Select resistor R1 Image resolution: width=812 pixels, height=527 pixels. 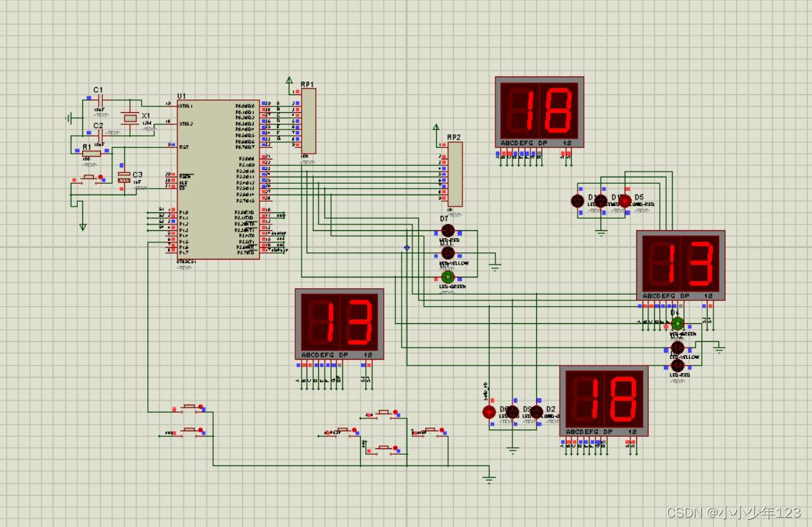[x=91, y=154]
